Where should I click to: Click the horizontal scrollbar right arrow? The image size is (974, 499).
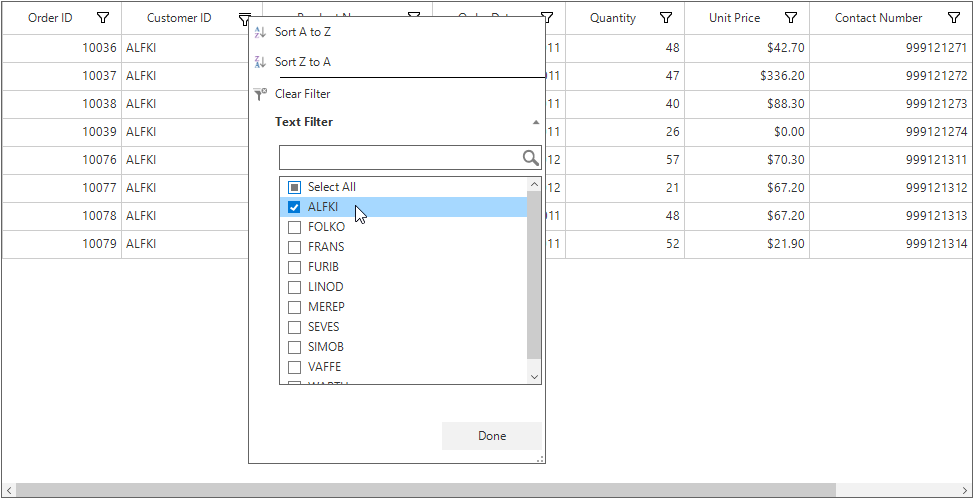tap(965, 490)
